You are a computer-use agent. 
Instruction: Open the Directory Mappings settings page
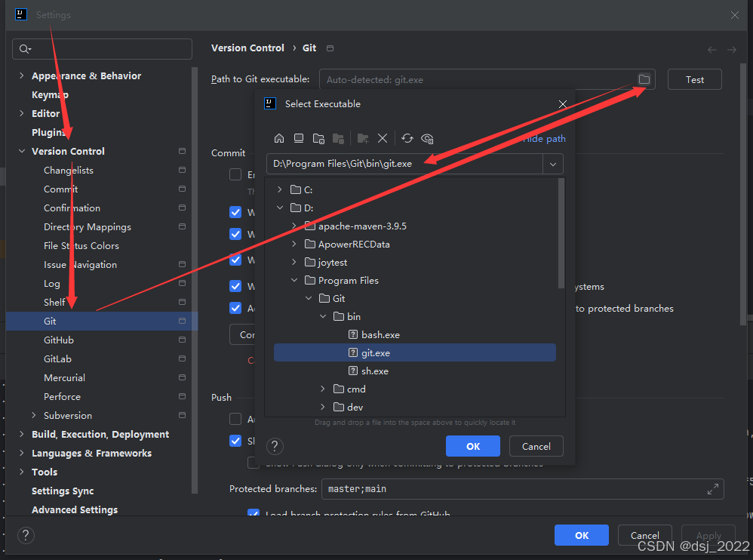point(88,226)
